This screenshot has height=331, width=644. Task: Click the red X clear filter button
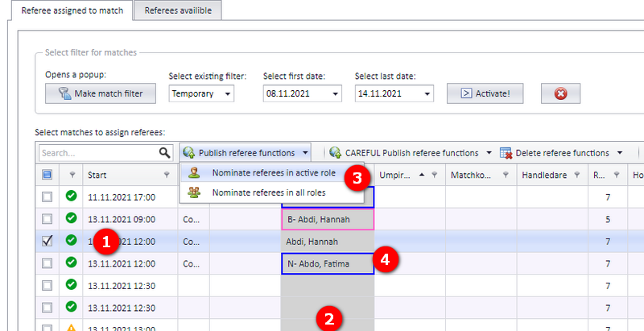point(560,93)
